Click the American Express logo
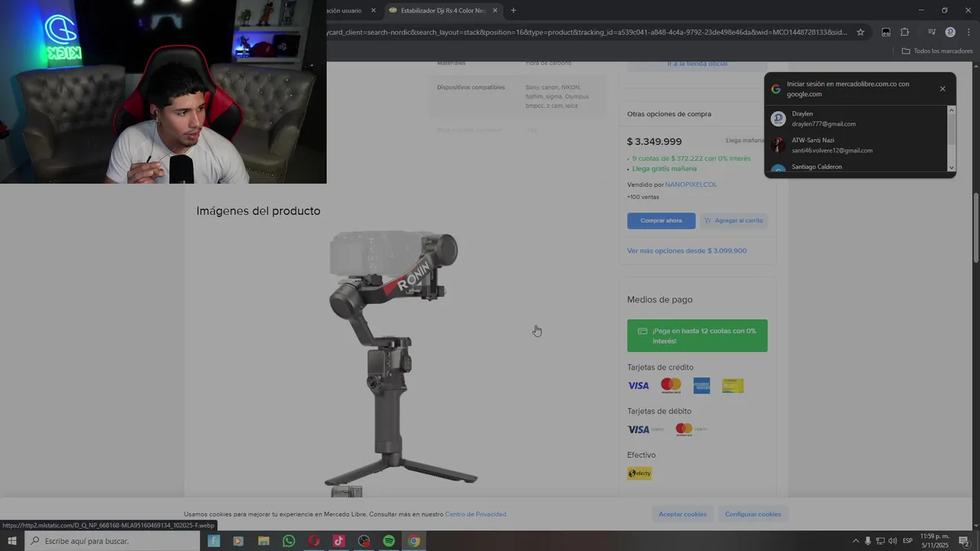This screenshot has height=551, width=980. 702,386
